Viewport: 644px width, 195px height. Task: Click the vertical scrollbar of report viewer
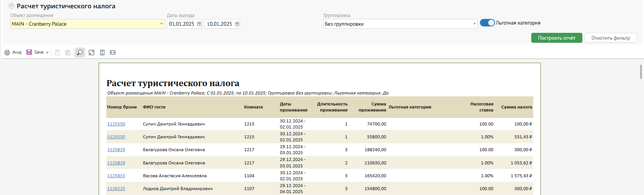click(641, 72)
